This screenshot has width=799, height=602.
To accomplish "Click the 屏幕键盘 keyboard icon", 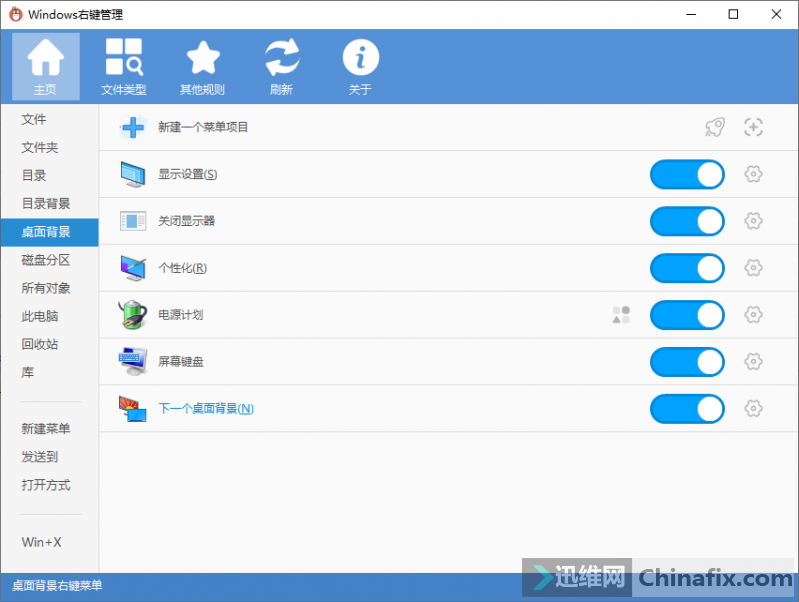I will pyautogui.click(x=133, y=361).
